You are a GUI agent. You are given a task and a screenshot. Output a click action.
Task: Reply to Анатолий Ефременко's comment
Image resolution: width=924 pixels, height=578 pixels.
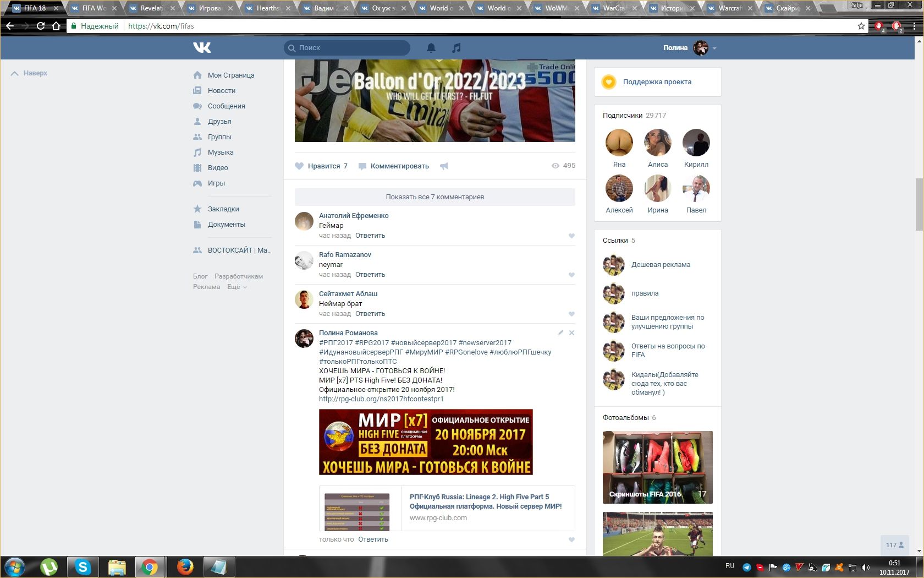pyautogui.click(x=370, y=236)
